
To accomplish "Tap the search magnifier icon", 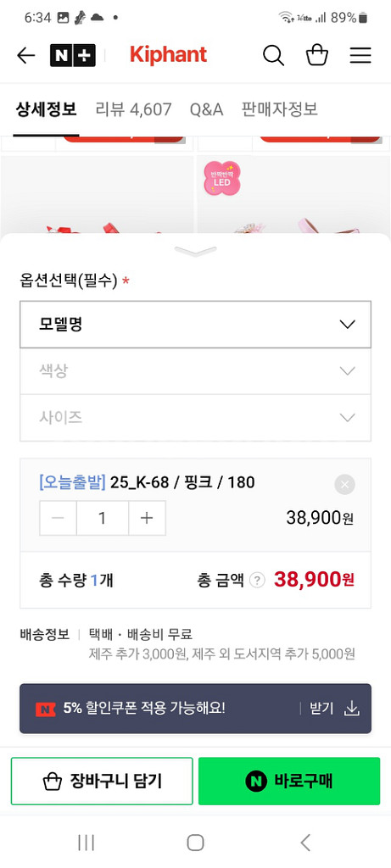I will (x=273, y=55).
